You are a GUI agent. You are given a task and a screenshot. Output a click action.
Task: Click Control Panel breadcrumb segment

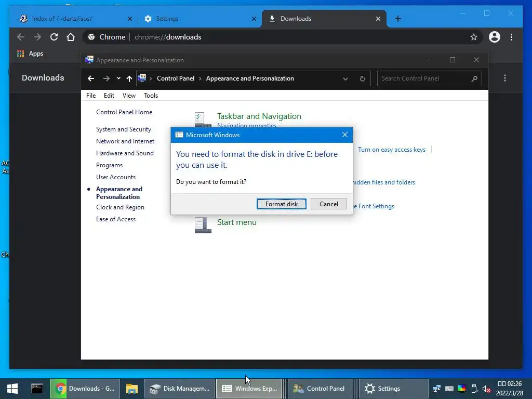click(176, 78)
